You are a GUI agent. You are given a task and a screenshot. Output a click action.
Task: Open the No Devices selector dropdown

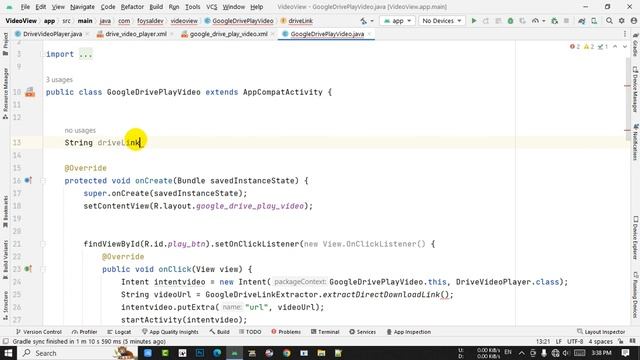coord(442,21)
